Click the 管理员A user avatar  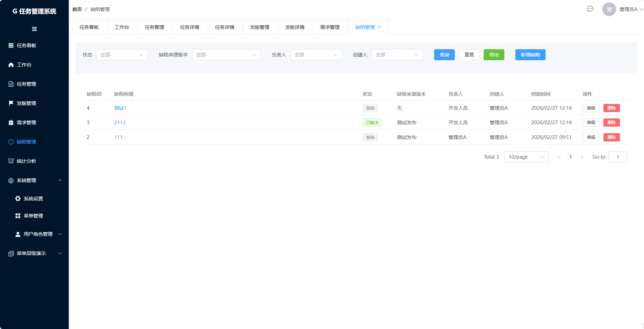[x=609, y=9]
